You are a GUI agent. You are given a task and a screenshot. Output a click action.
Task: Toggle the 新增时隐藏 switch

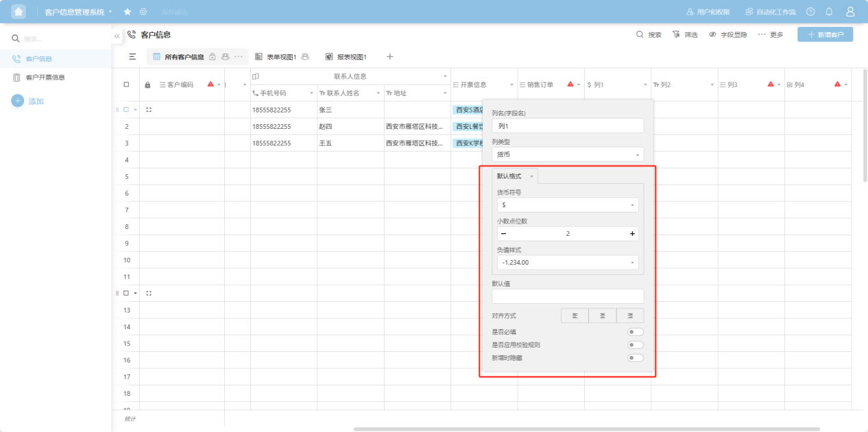pyautogui.click(x=636, y=357)
